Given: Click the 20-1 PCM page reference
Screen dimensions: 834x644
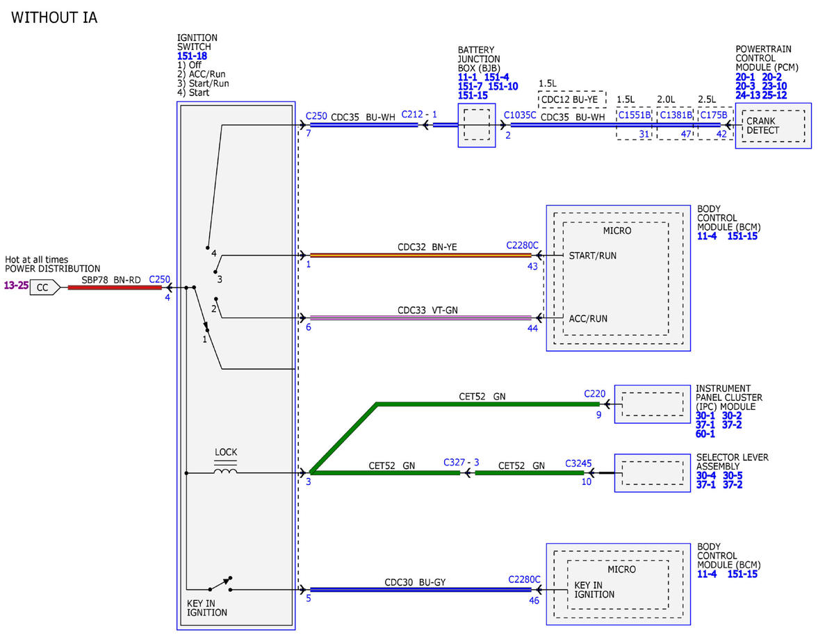Looking at the screenshot, I should pos(746,77).
